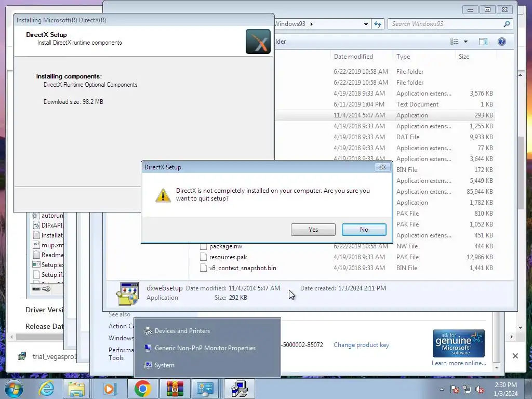Select mup.xm file in background list

[48, 245]
